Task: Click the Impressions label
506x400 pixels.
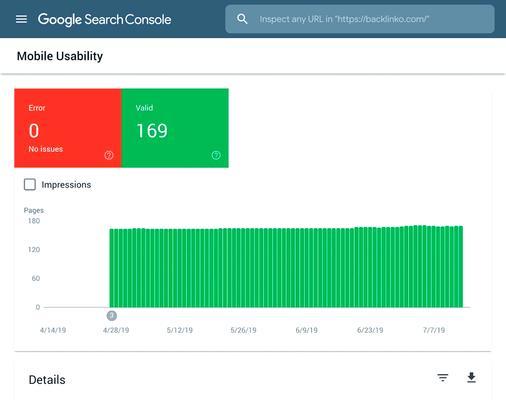Action: coord(66,185)
